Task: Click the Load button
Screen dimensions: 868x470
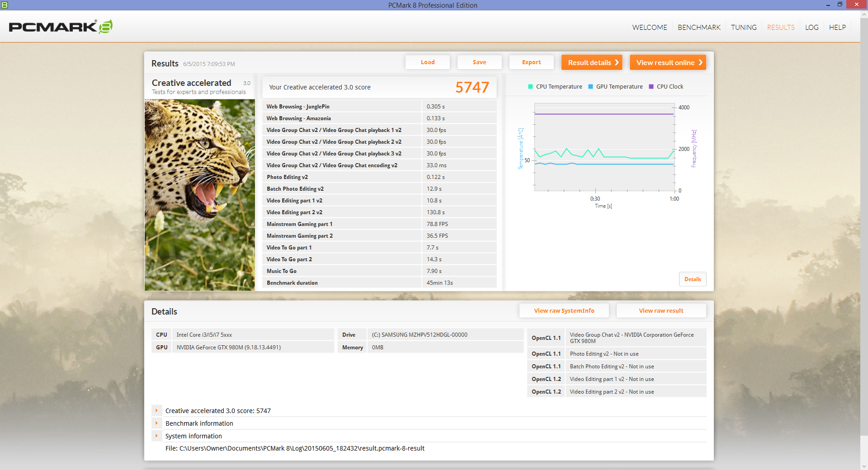Action: click(x=428, y=62)
